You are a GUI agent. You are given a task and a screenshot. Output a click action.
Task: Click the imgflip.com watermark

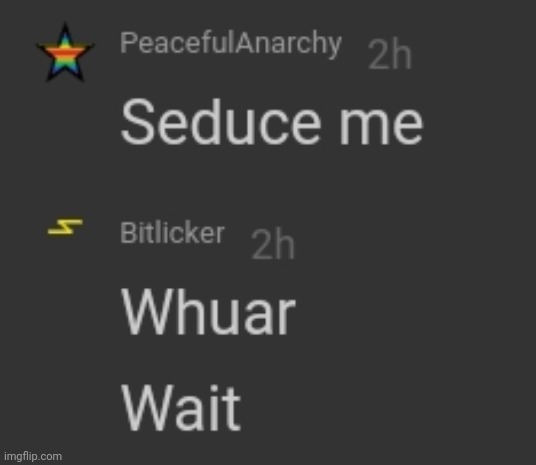point(33,456)
